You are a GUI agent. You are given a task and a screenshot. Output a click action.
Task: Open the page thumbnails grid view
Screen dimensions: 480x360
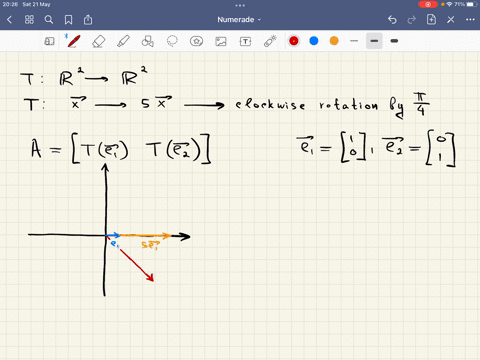(x=29, y=20)
